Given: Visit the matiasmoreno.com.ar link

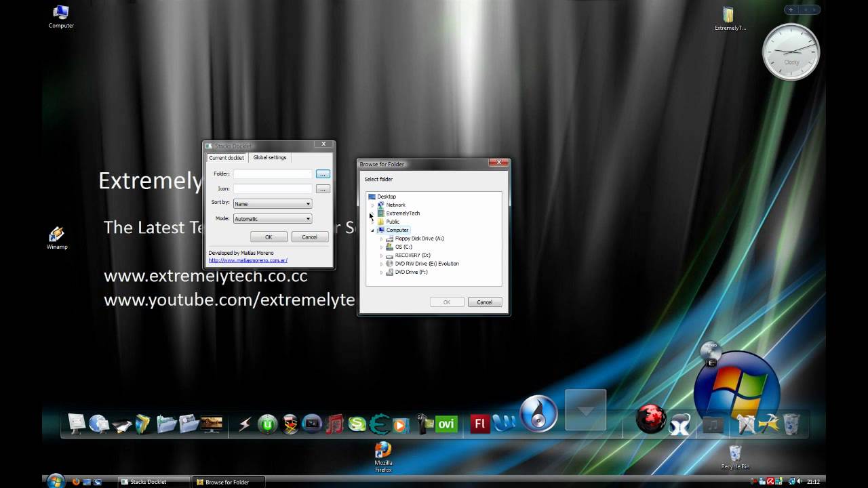Looking at the screenshot, I should tap(248, 260).
